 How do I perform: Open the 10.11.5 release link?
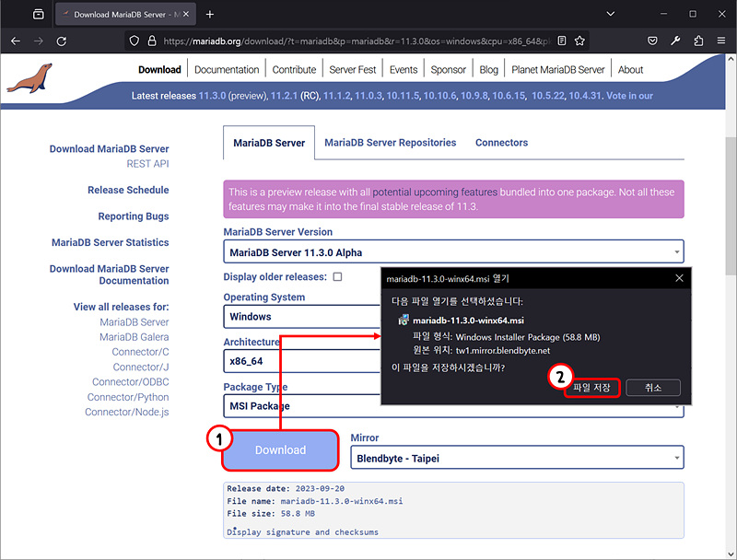coord(403,96)
